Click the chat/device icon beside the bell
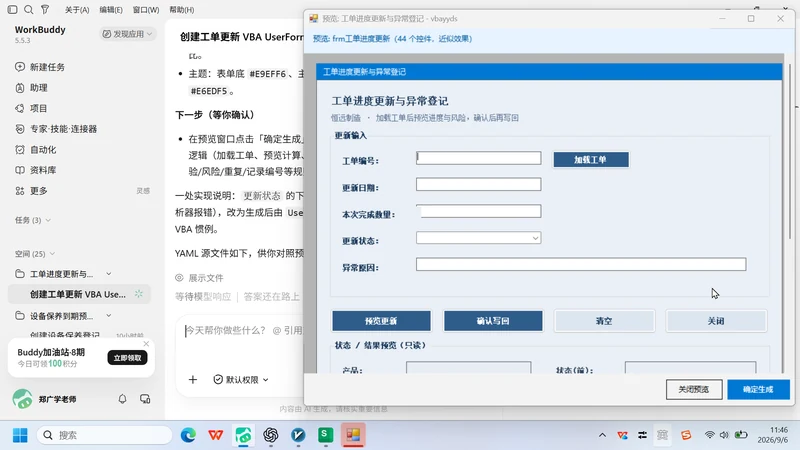Image resolution: width=800 pixels, height=450 pixels. tap(145, 398)
